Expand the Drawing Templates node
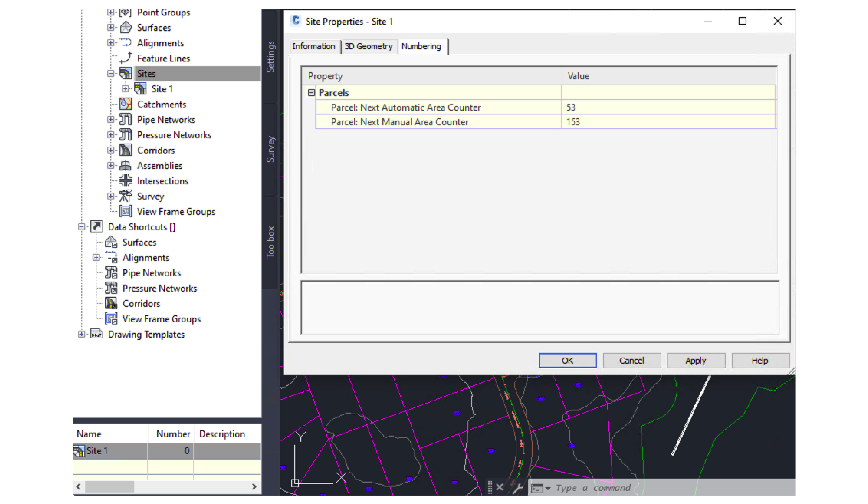 pyautogui.click(x=81, y=334)
